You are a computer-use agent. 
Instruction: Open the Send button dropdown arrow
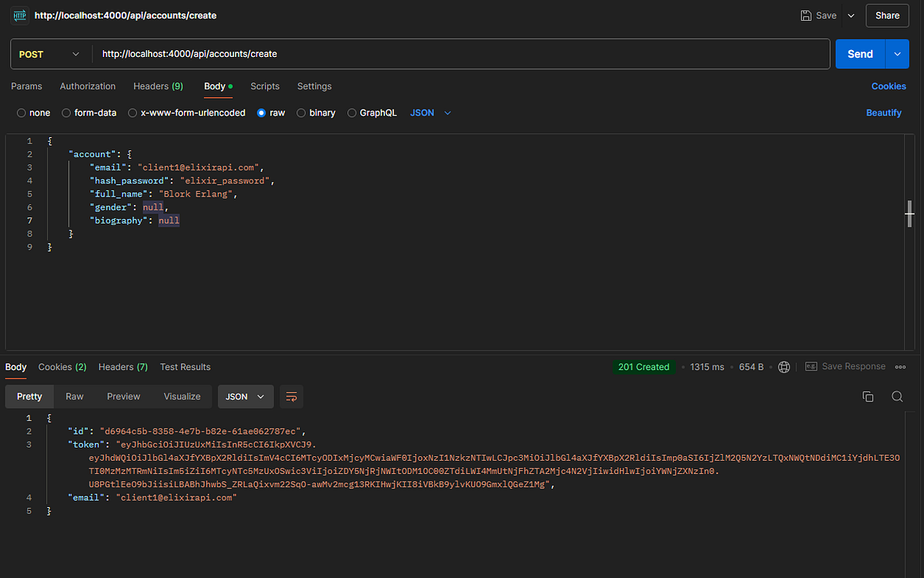click(x=896, y=54)
